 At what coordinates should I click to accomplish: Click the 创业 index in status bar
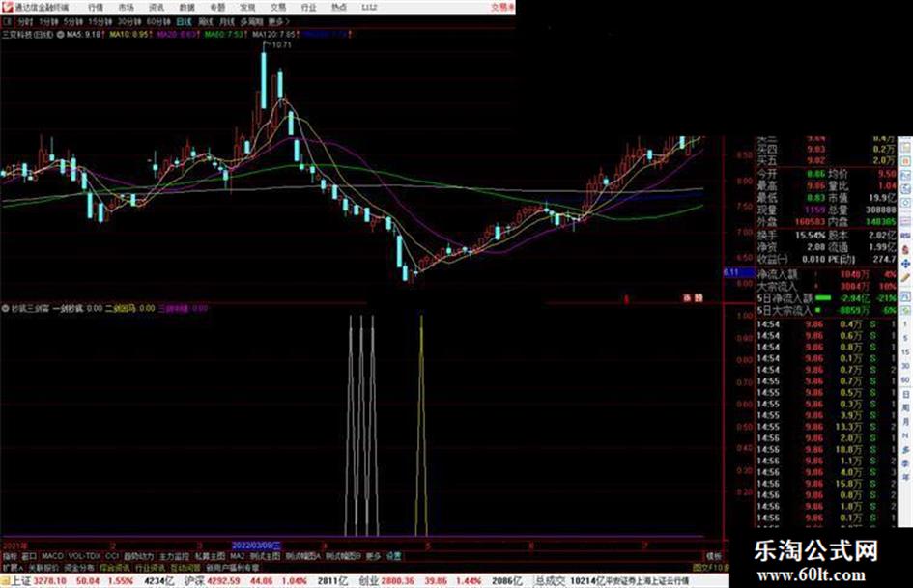(368, 581)
